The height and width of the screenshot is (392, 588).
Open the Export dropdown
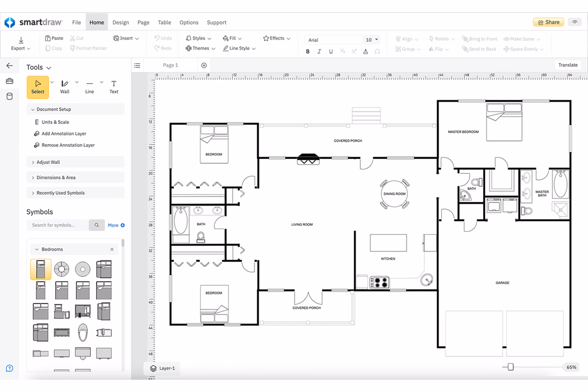[x=21, y=44]
